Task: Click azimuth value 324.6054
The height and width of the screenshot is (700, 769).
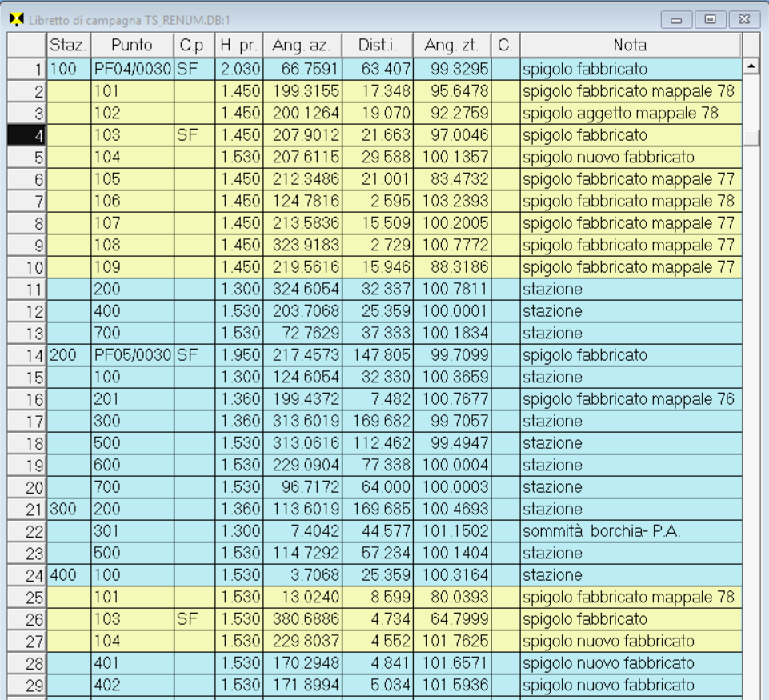Action: point(302,290)
